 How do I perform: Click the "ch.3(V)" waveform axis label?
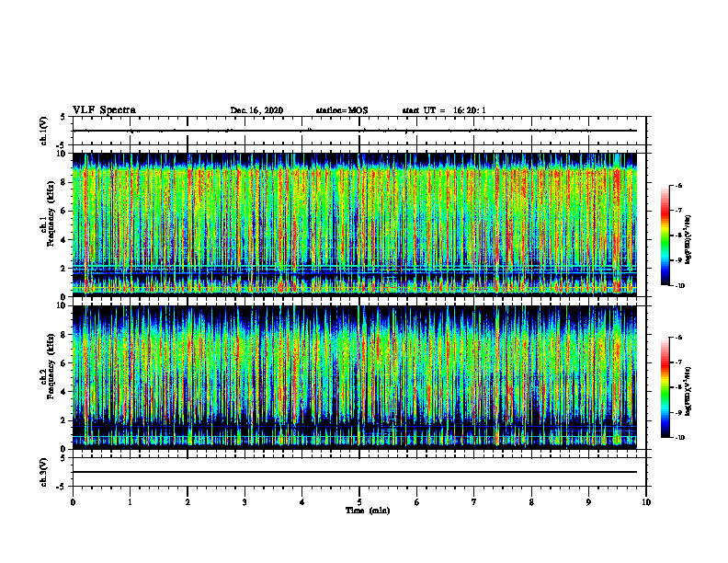point(44,472)
